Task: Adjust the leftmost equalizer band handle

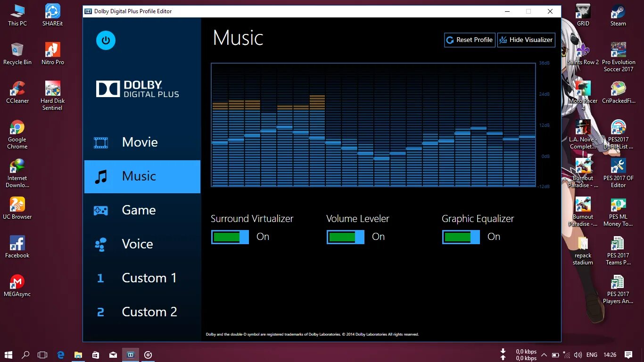Action: tap(220, 142)
